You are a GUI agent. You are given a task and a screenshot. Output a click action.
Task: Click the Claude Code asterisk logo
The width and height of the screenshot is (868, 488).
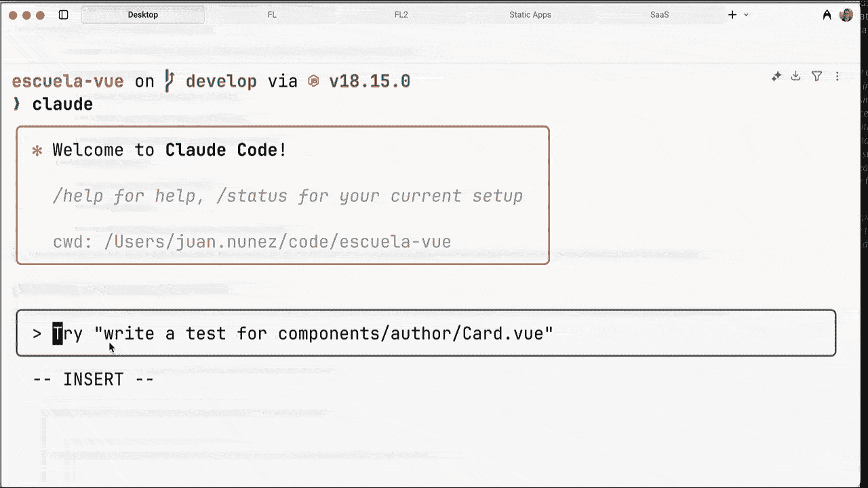[x=37, y=150]
